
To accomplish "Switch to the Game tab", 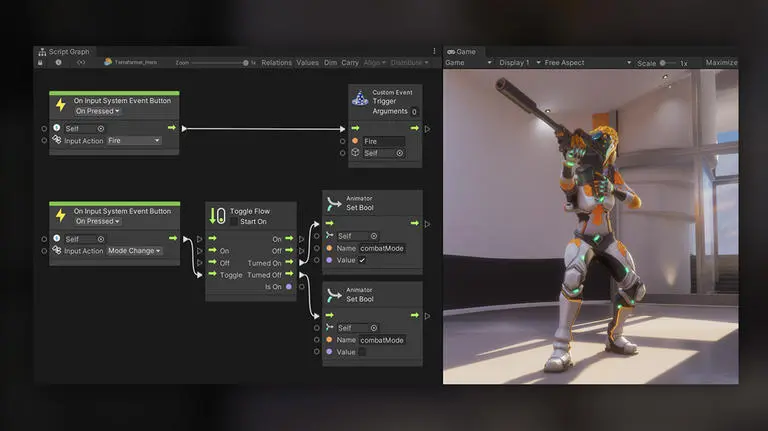I will click(x=461, y=51).
